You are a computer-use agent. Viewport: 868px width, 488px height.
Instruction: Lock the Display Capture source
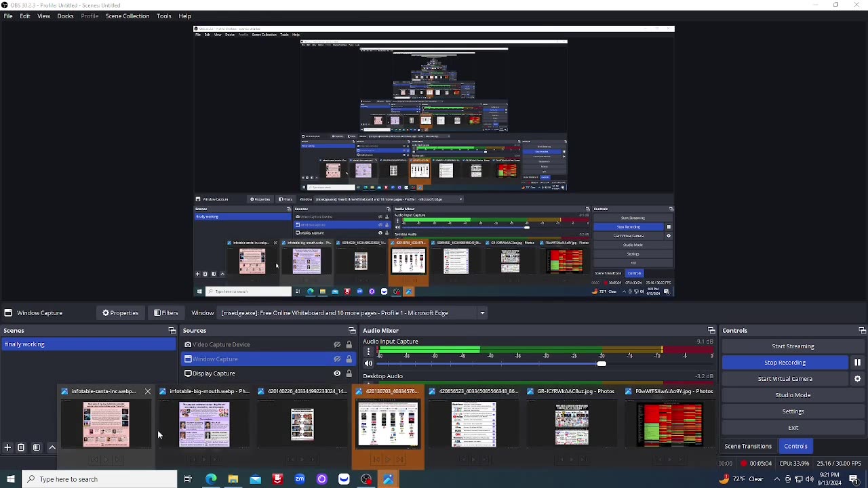point(349,373)
